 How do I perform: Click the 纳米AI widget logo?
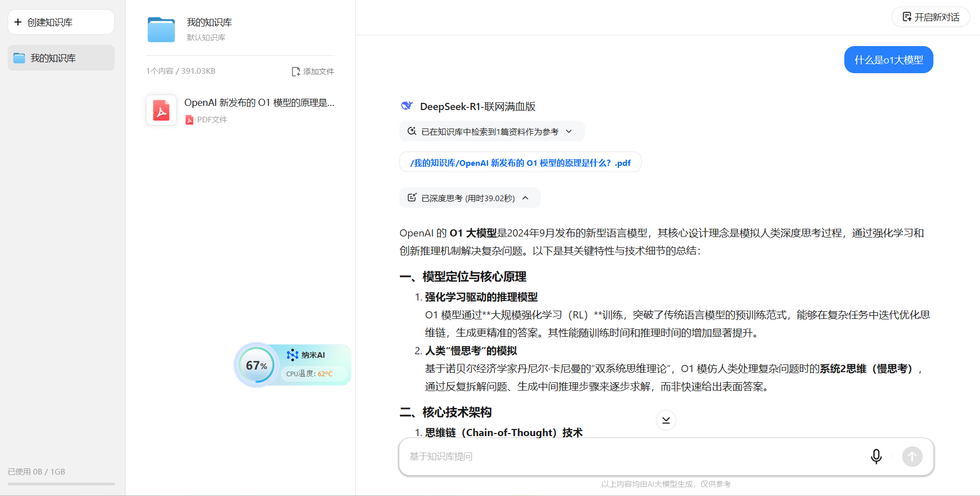(x=292, y=355)
